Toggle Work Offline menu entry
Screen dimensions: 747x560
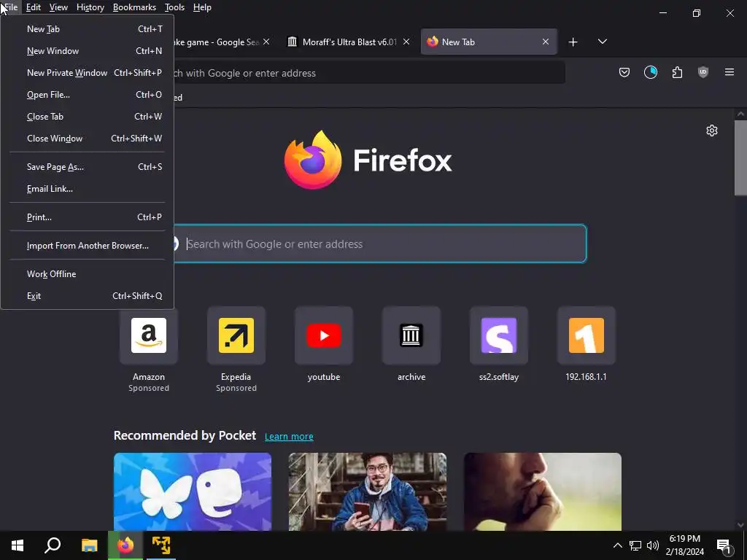tap(88, 274)
